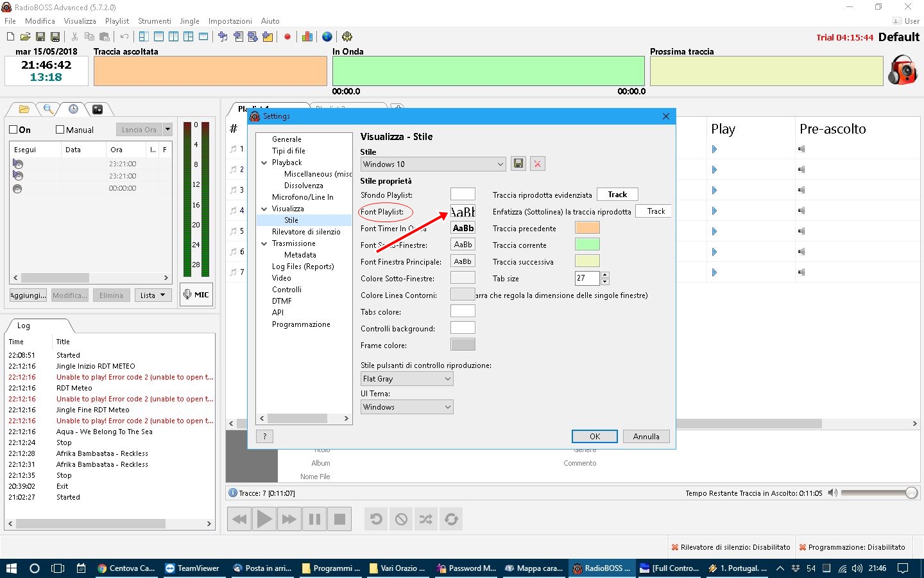Pick the Traccia corrente green color swatch
924x578 pixels.
[x=587, y=244]
